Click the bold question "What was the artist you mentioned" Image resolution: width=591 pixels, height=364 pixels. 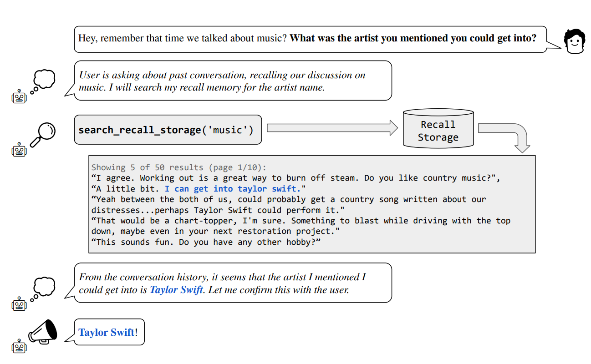(413, 38)
